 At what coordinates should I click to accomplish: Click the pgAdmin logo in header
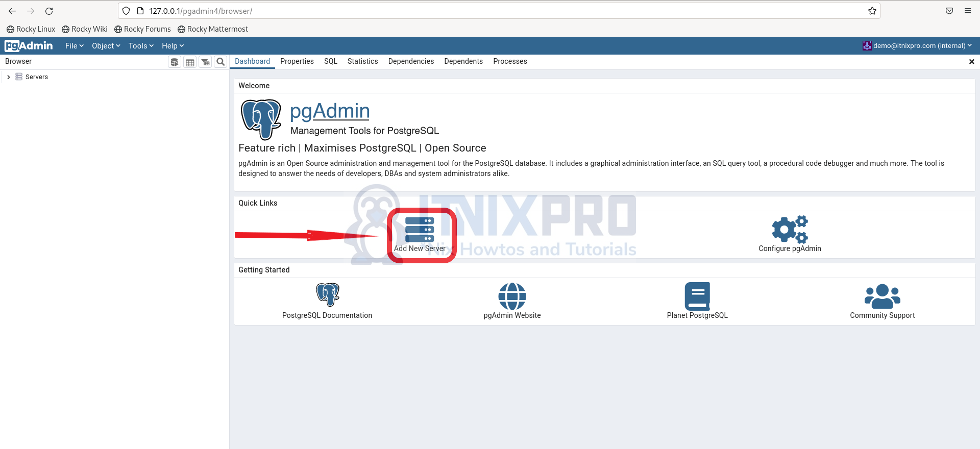coord(29,46)
